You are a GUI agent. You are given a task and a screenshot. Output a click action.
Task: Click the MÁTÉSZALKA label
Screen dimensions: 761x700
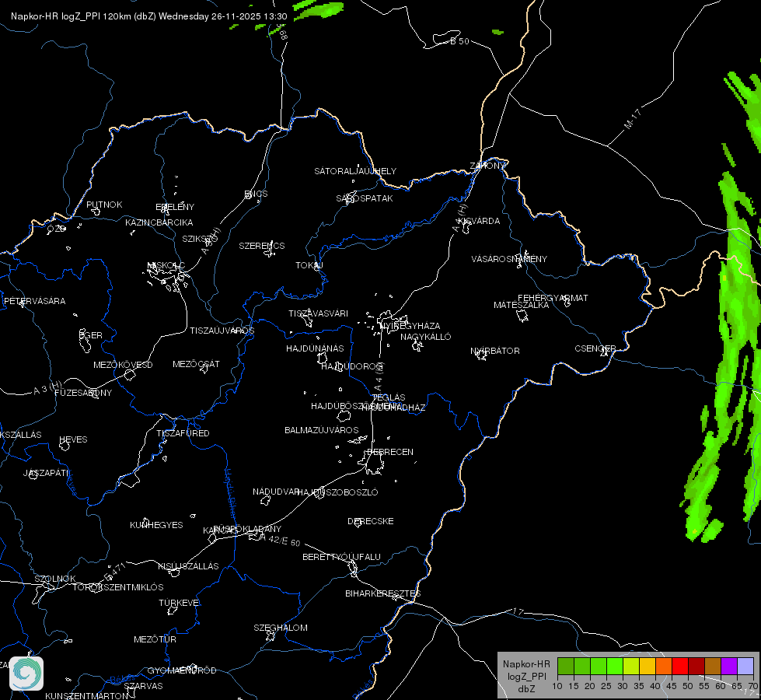[522, 305]
